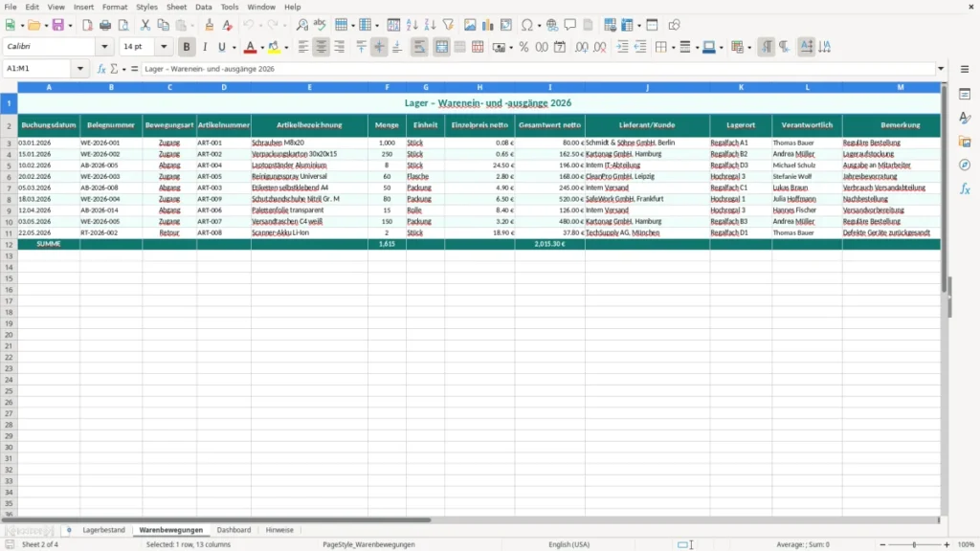Add a decimal place

pos(581,47)
